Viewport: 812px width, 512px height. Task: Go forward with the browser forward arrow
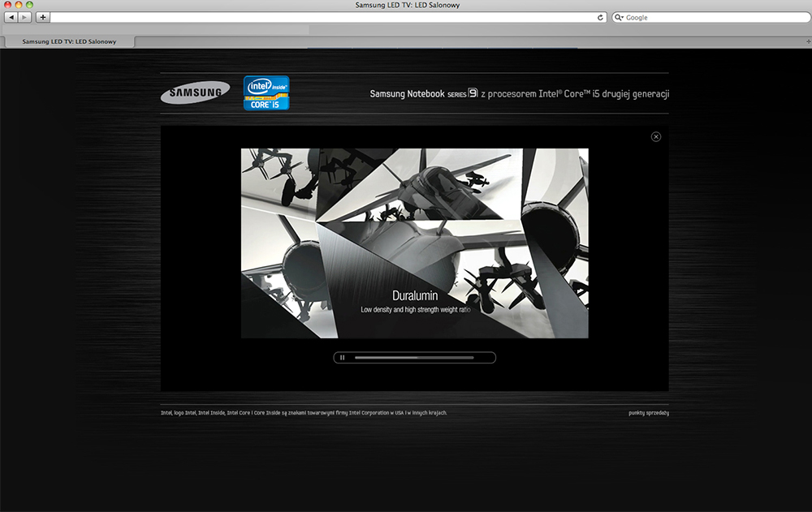24,17
